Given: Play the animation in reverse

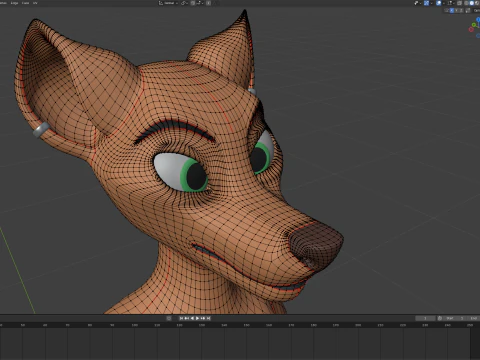Looking at the screenshot, I should pyautogui.click(x=192, y=318).
